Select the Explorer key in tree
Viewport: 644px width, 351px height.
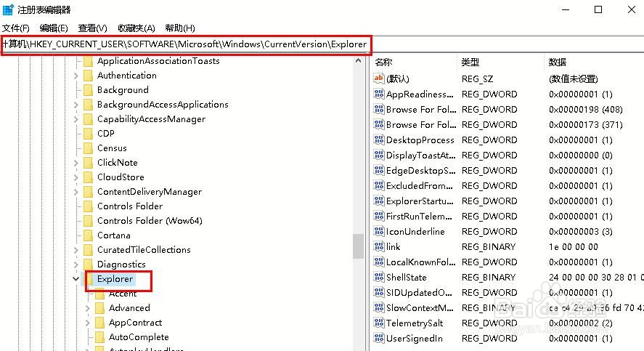click(115, 278)
